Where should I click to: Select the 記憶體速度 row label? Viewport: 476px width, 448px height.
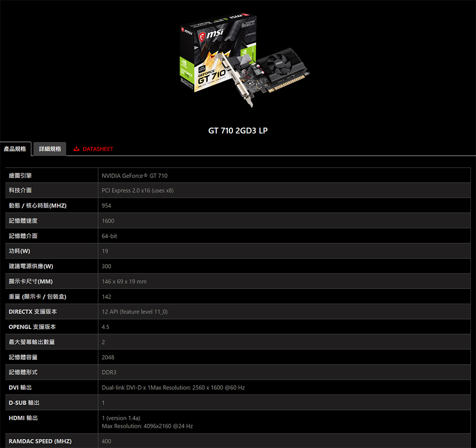(23, 221)
